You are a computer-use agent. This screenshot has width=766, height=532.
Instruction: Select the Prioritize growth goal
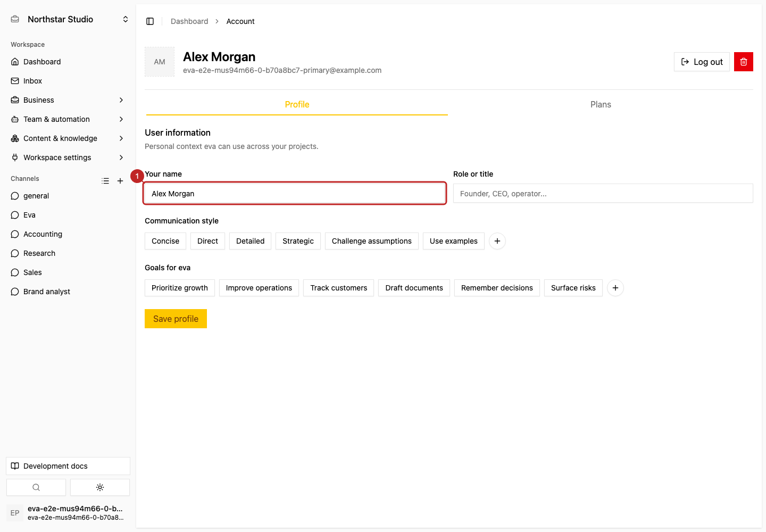(180, 288)
